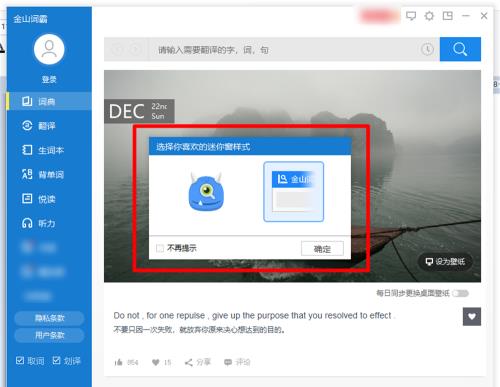Open the 背单词 word memorizing section
Image resolution: width=500 pixels, height=387 pixels.
pyautogui.click(x=43, y=174)
